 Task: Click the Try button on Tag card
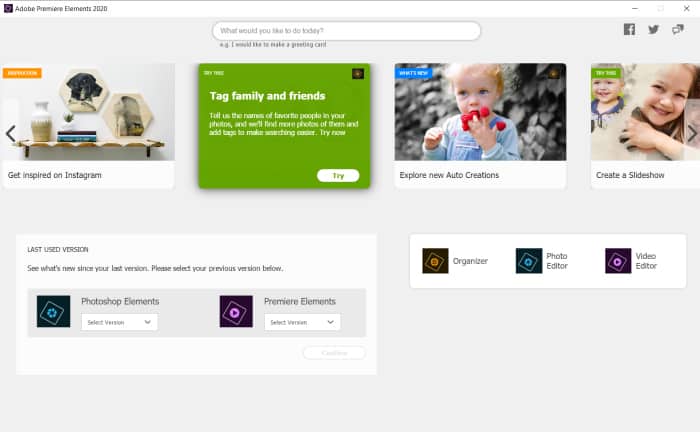(x=338, y=175)
